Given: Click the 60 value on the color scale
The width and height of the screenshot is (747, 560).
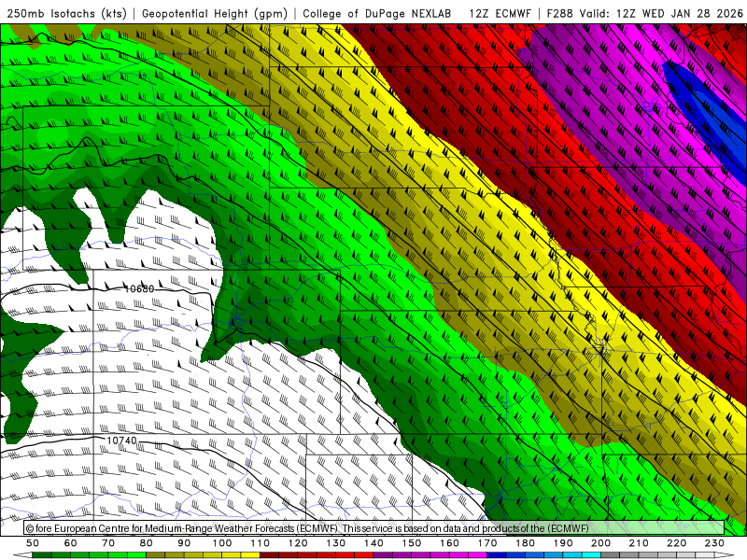Looking at the screenshot, I should pos(71,543).
